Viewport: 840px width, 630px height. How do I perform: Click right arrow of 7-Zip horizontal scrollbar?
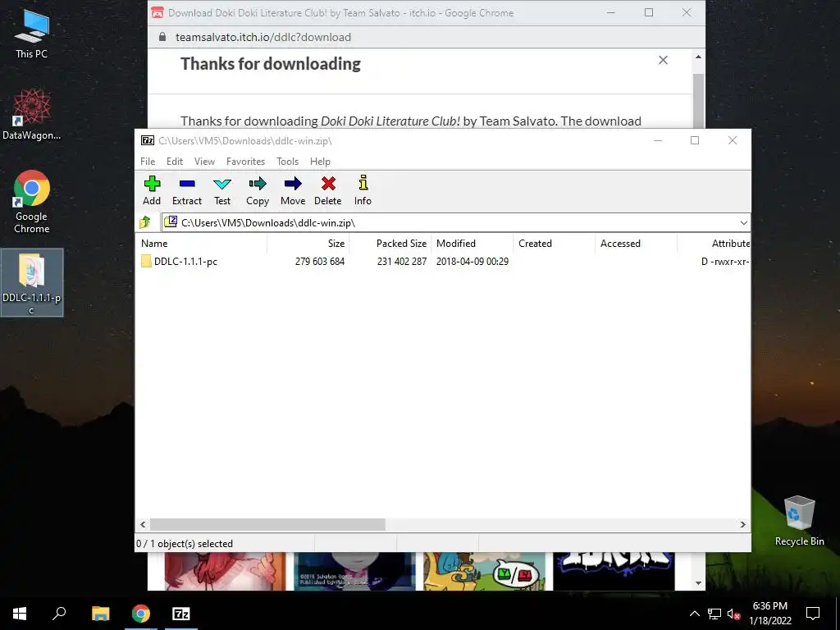[x=742, y=524]
